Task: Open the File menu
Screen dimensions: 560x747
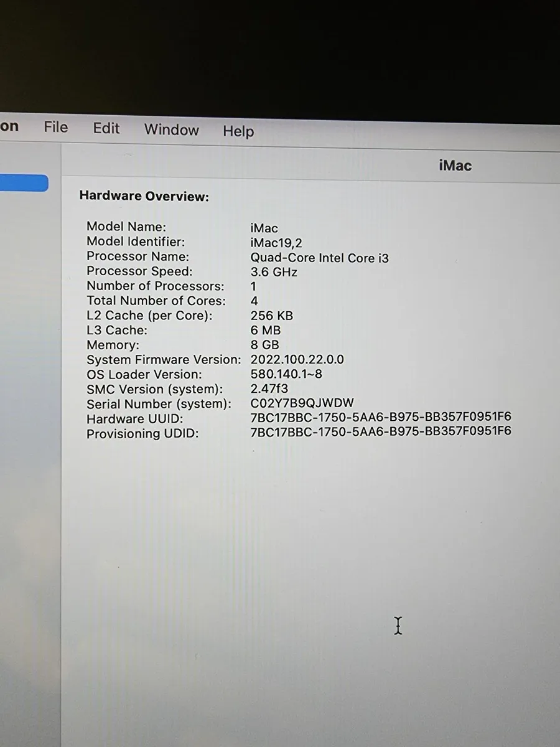Action: pyautogui.click(x=55, y=127)
